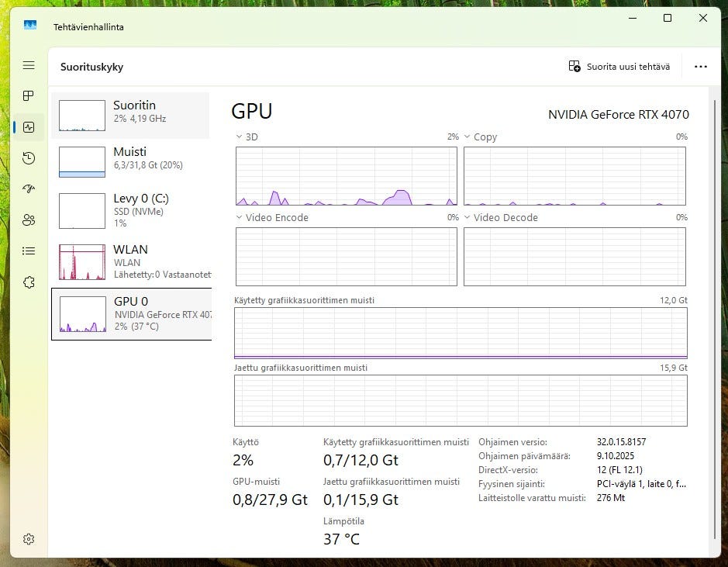Viewport: 728px width, 567px height.
Task: Open the Details list icon
Action: click(29, 251)
